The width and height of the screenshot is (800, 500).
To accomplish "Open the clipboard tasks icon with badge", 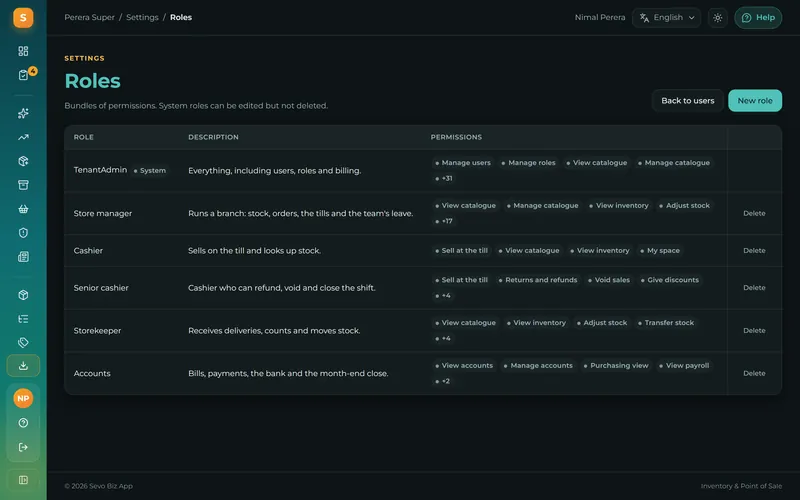I will click(x=23, y=75).
